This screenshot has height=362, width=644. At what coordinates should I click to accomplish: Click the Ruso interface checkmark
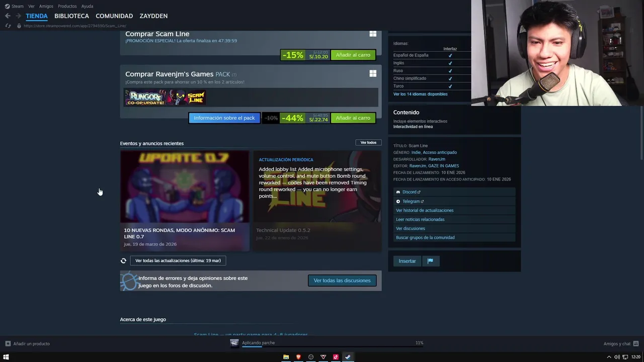point(450,71)
